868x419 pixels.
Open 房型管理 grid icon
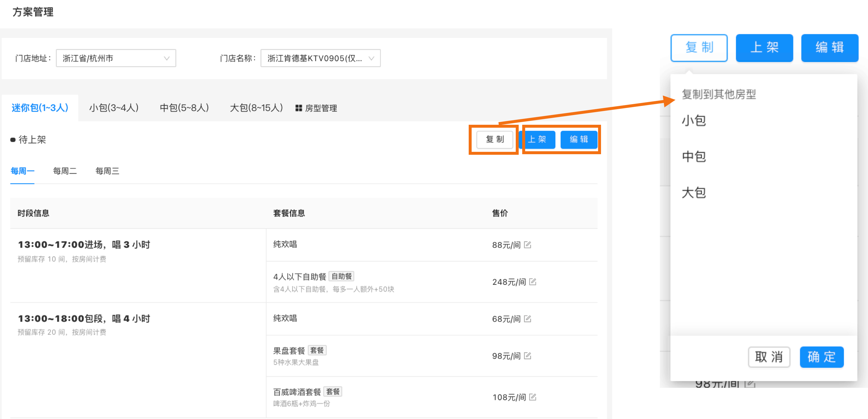[x=298, y=108]
